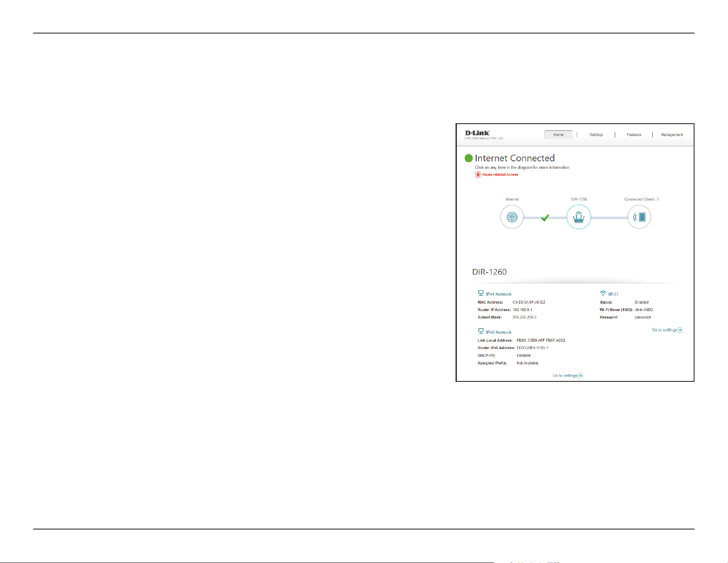Click the Internet label above the globe
The width and height of the screenshot is (728, 563).
[512, 199]
